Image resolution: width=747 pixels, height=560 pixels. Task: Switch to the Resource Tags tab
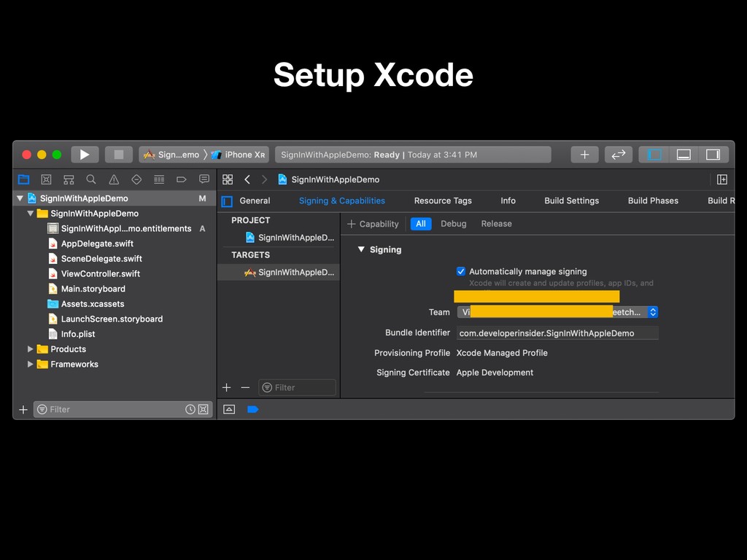click(x=443, y=201)
